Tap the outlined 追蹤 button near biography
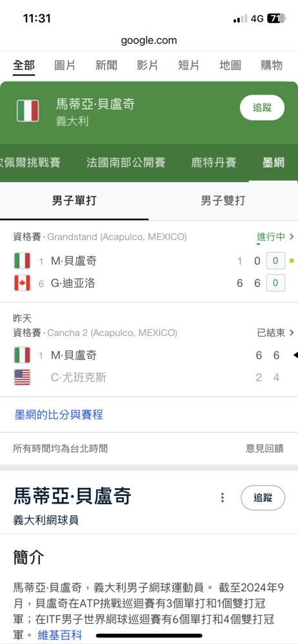This screenshot has width=298, height=644. [263, 497]
